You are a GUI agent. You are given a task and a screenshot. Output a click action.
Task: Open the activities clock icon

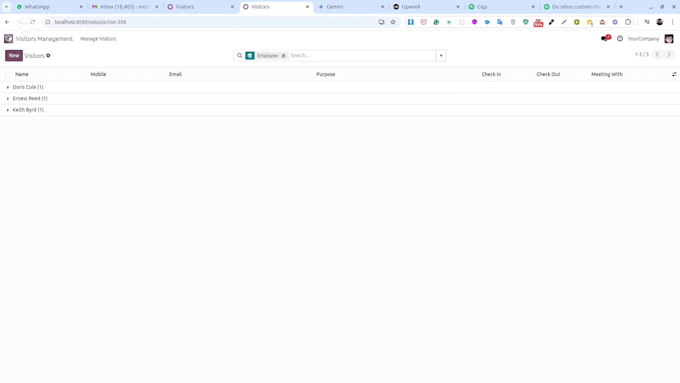tap(620, 39)
